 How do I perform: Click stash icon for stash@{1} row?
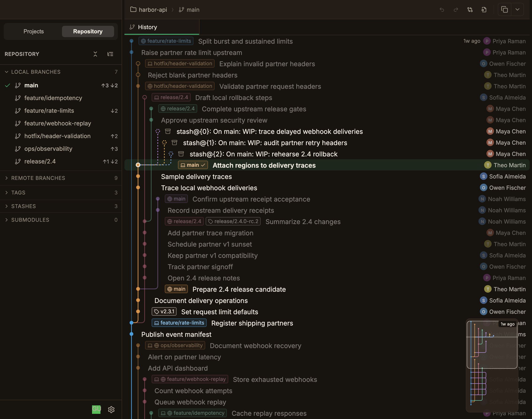pos(174,143)
